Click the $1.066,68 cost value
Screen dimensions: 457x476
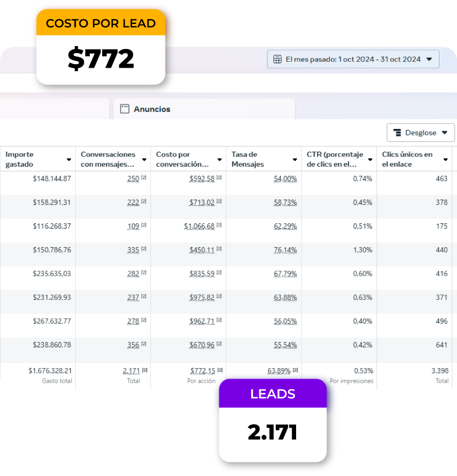(199, 226)
